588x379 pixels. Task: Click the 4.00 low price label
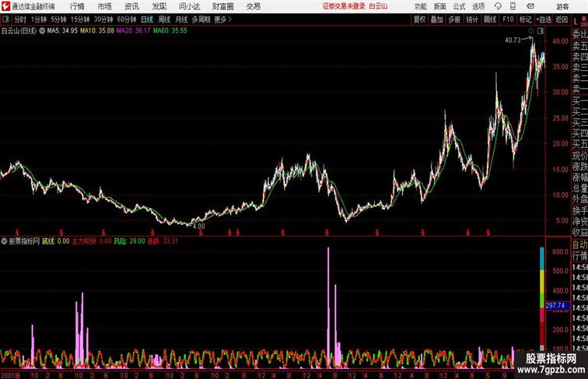[x=199, y=226]
